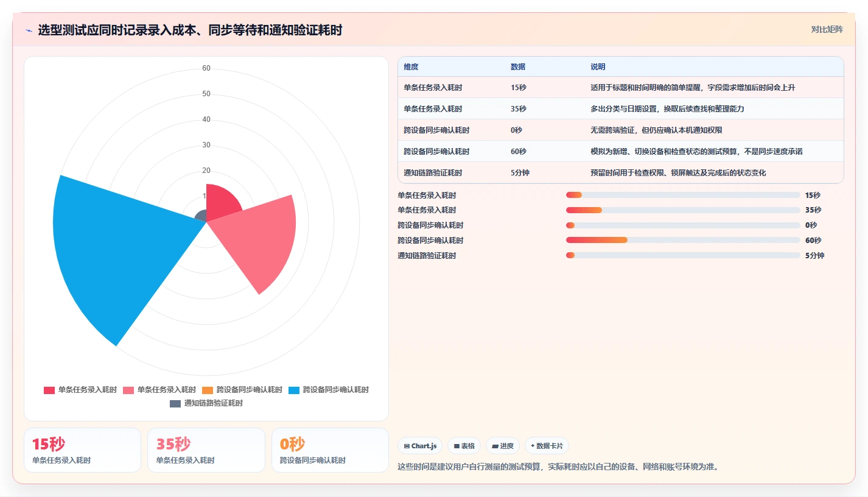Click the description starting 预留时间用于检查权限

pyautogui.click(x=678, y=173)
